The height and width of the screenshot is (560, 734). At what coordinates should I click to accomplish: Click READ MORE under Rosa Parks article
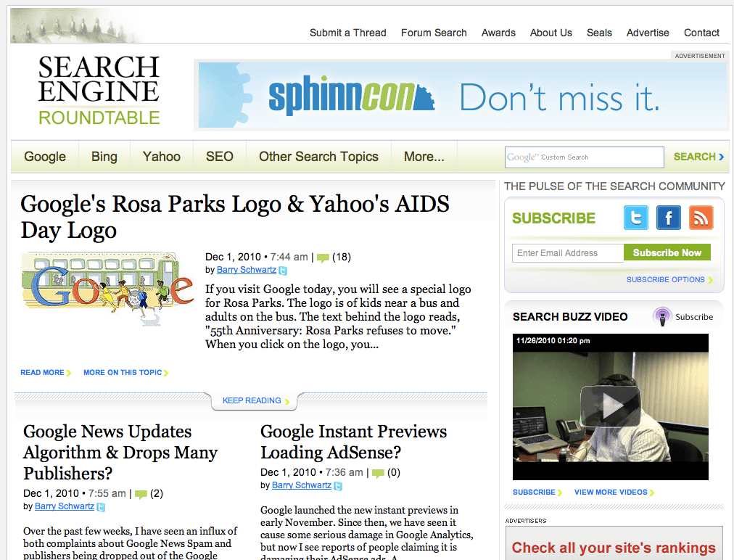[46, 373]
